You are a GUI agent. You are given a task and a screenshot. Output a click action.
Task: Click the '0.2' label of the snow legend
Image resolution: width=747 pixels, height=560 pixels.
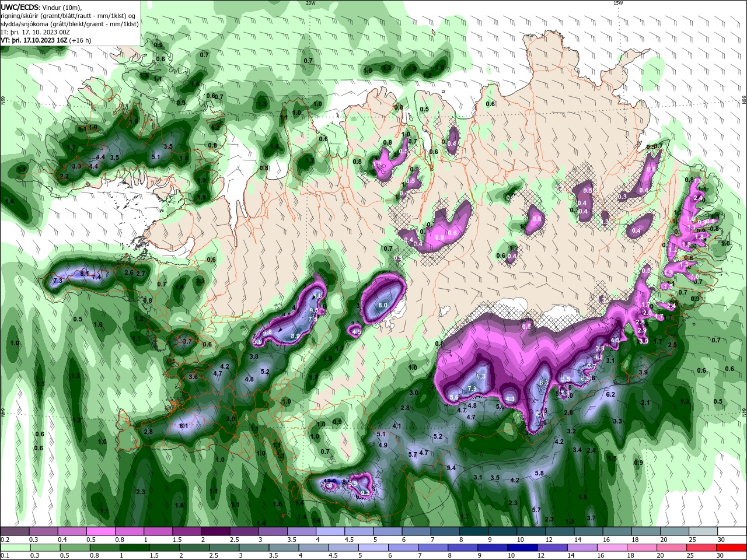point(5,540)
